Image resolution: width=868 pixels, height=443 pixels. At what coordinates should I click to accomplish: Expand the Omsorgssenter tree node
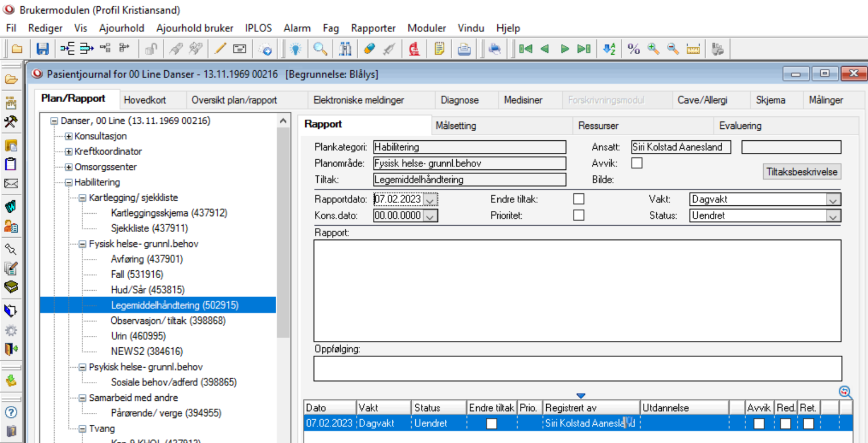(69, 167)
